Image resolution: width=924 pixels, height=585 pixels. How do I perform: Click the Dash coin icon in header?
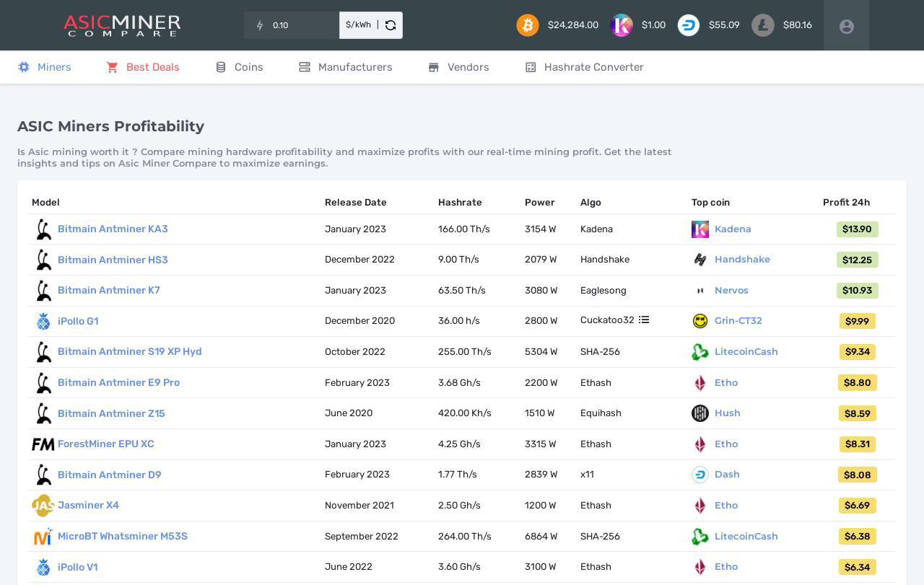(689, 25)
